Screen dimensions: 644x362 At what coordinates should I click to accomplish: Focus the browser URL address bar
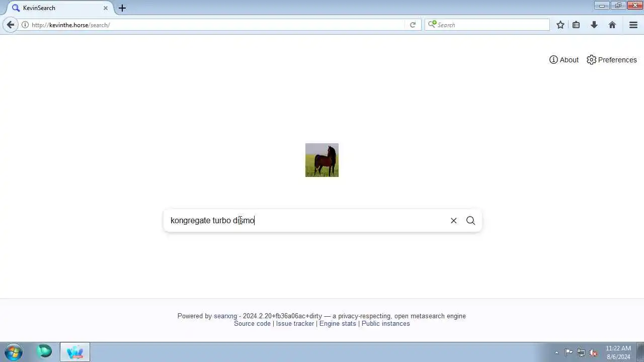pos(216,25)
